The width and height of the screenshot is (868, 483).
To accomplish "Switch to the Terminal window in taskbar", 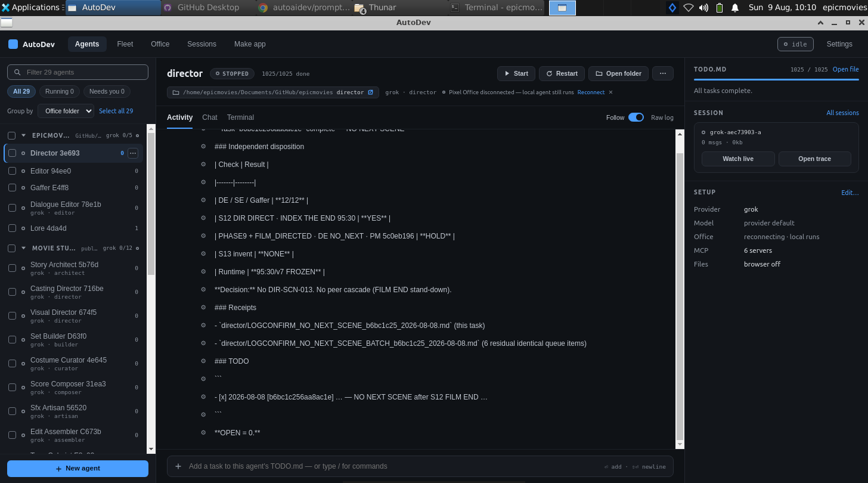I will 497,7.
